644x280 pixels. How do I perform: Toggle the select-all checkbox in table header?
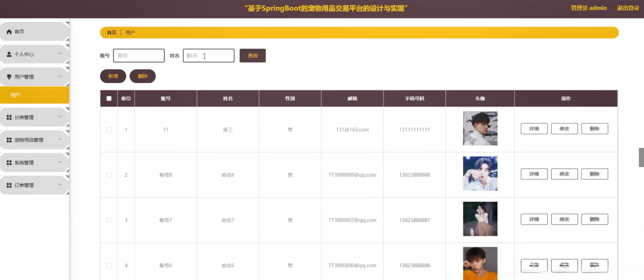(x=109, y=98)
